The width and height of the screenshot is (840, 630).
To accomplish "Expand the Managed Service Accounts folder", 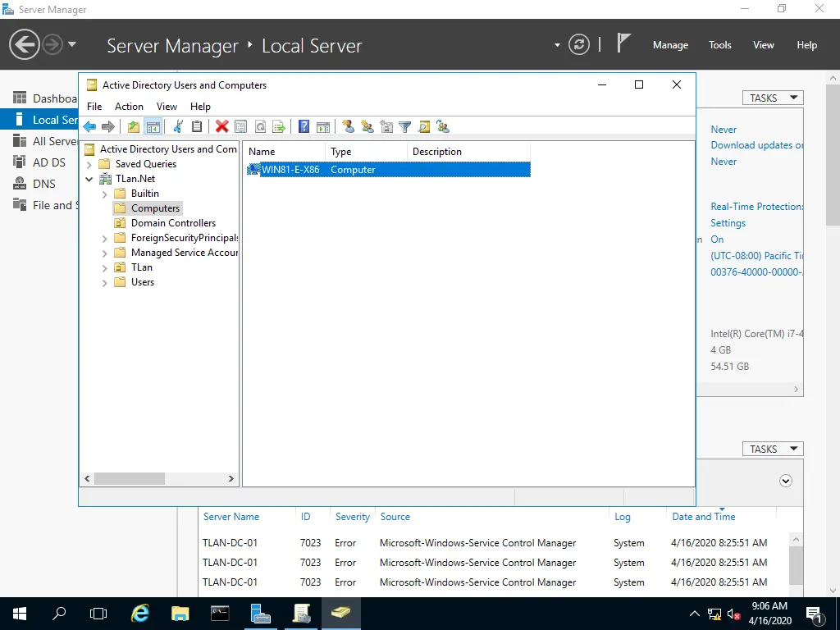I will 104,253.
